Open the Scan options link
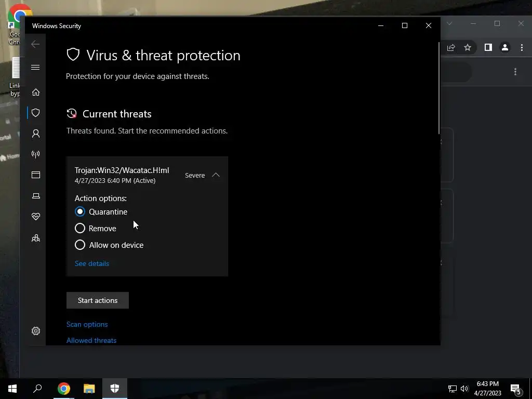This screenshot has width=532, height=399. (87, 324)
